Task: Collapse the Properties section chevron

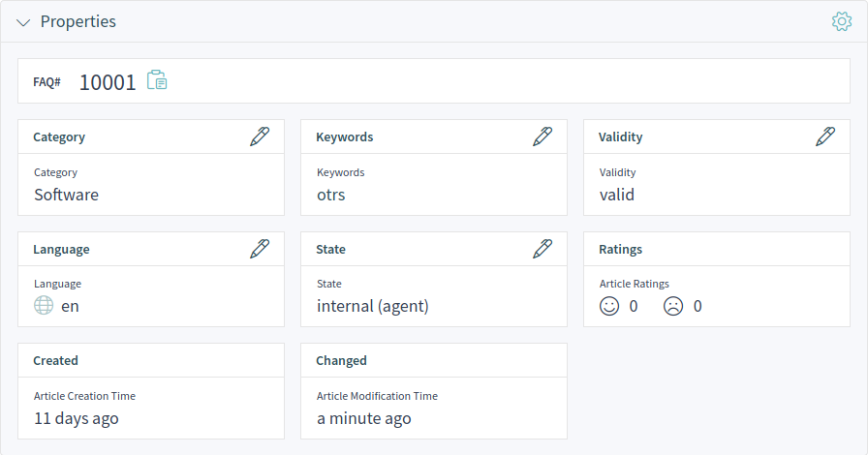Action: click(x=23, y=22)
